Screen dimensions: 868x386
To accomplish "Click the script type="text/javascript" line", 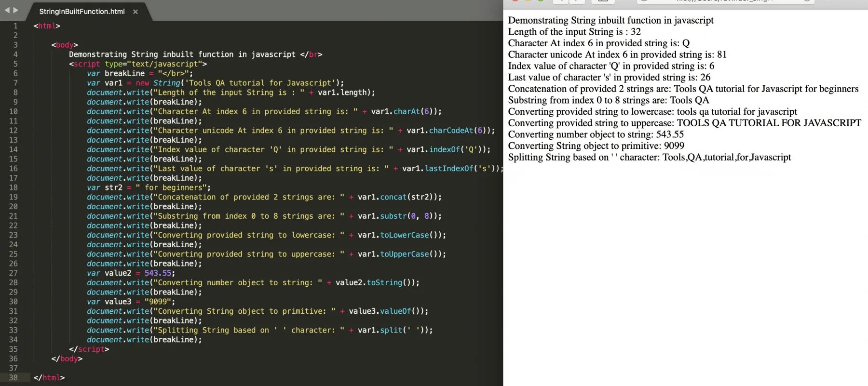I will 138,64.
